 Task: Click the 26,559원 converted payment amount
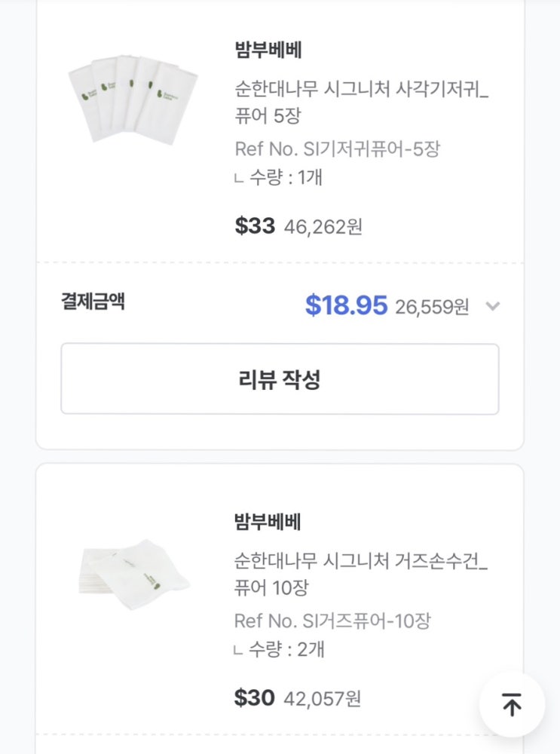click(432, 307)
